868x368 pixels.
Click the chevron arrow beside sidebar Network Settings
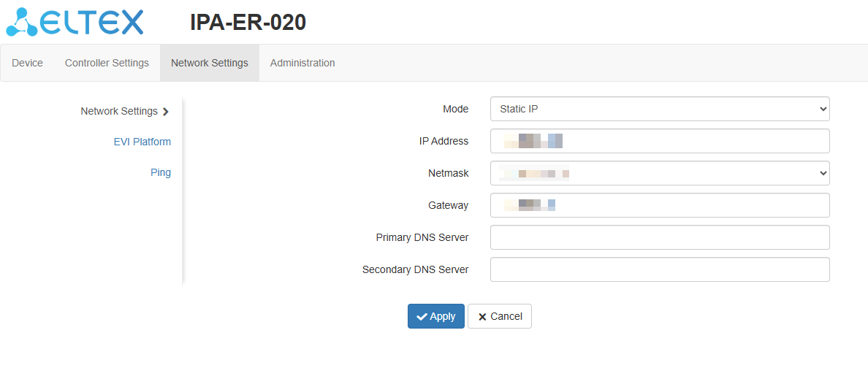pos(166,112)
